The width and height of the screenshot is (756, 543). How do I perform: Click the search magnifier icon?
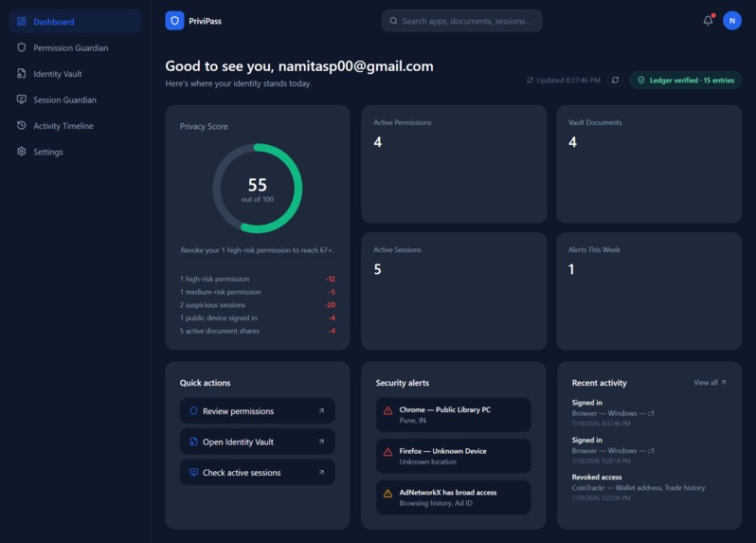coord(393,21)
